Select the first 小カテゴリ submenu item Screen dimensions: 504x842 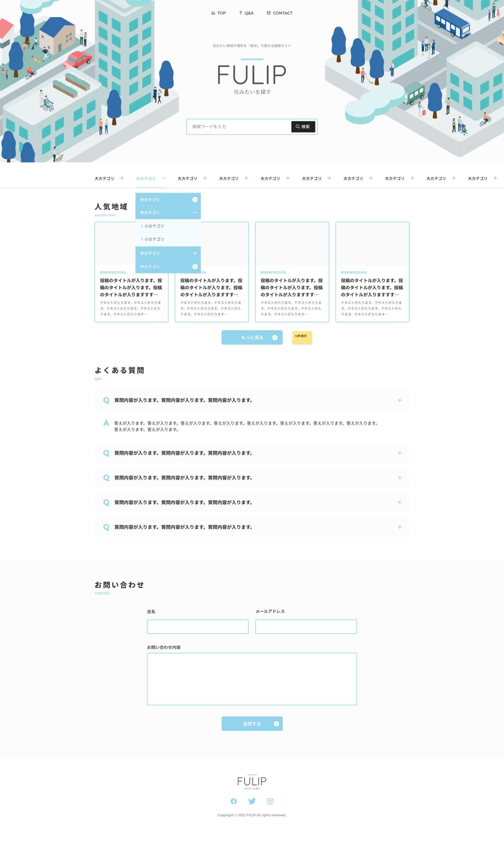click(x=154, y=226)
